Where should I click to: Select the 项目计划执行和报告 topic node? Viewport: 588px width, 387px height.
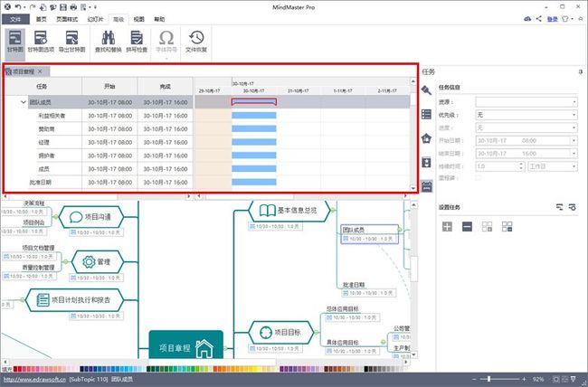(74, 300)
